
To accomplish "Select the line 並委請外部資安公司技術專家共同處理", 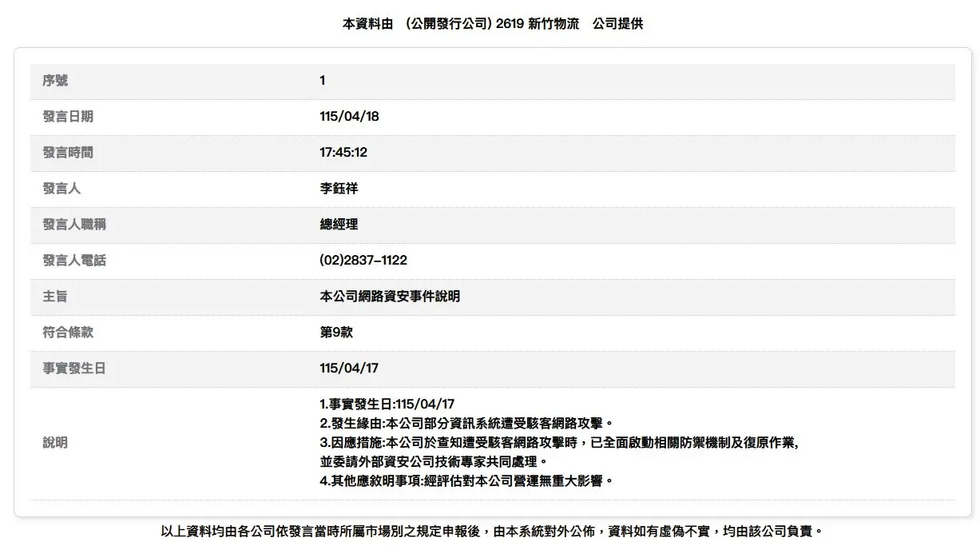I will pyautogui.click(x=434, y=462).
